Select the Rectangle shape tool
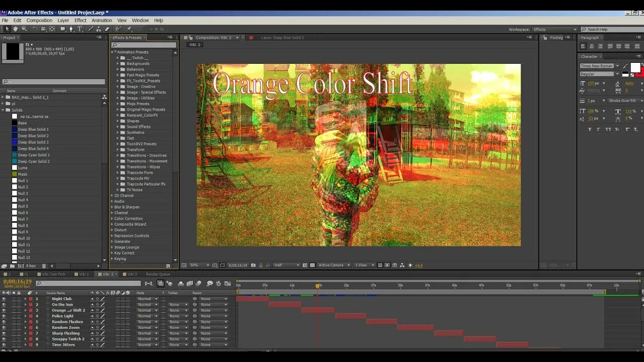The image size is (644, 362). point(63,29)
